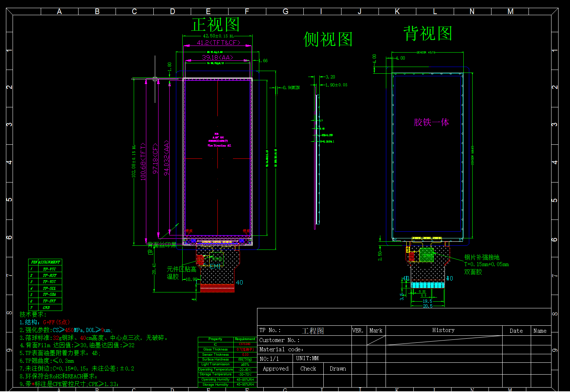Select the Surface Hardness 6H(750g) value
Viewport: 570px width, 392px height.
245,359
